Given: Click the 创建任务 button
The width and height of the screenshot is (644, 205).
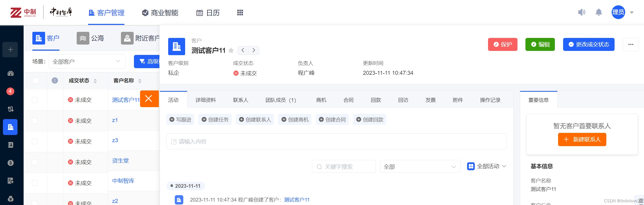Looking at the screenshot, I should click(215, 120).
